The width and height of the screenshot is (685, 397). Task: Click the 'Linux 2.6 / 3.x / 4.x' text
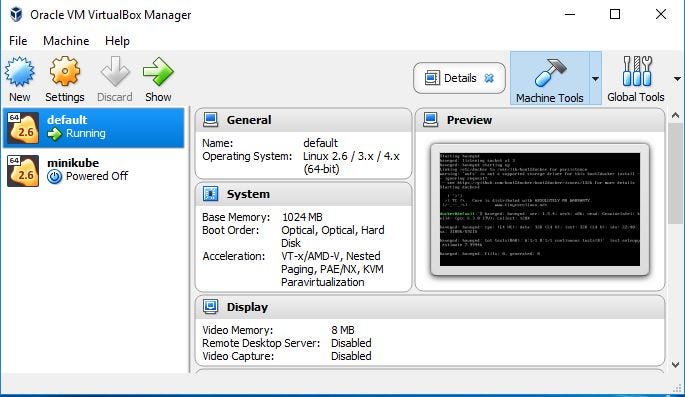pos(351,156)
